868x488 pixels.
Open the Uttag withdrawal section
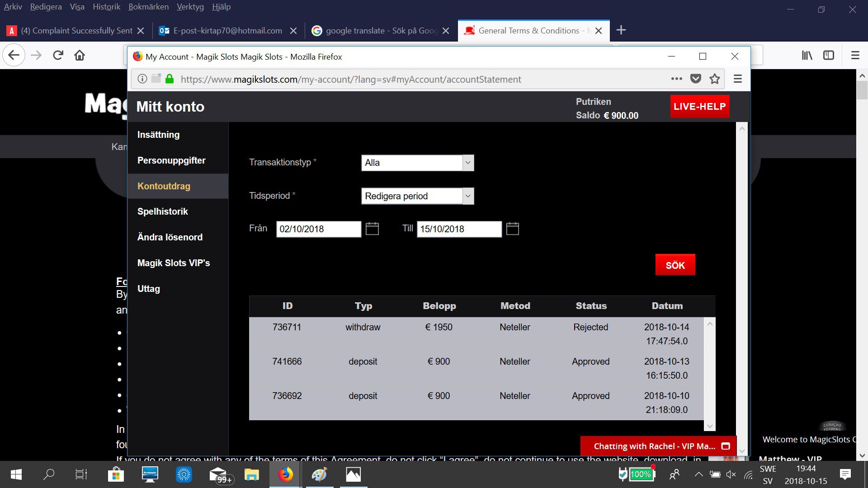click(149, 289)
